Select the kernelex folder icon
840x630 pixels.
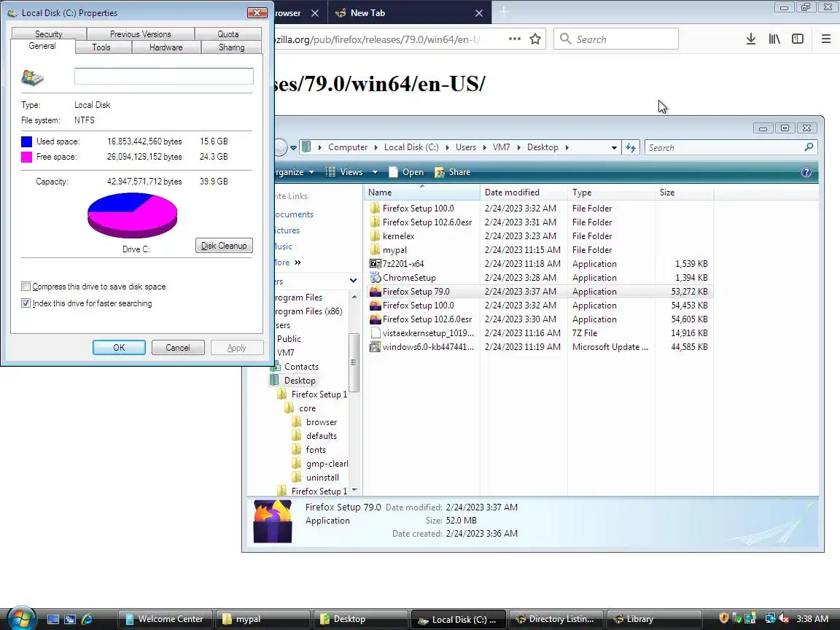[375, 236]
